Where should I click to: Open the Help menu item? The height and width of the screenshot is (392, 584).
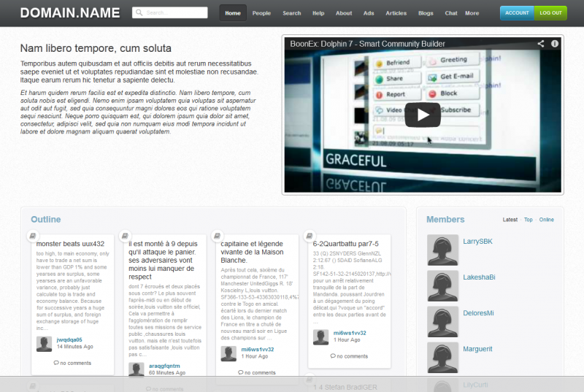318,13
